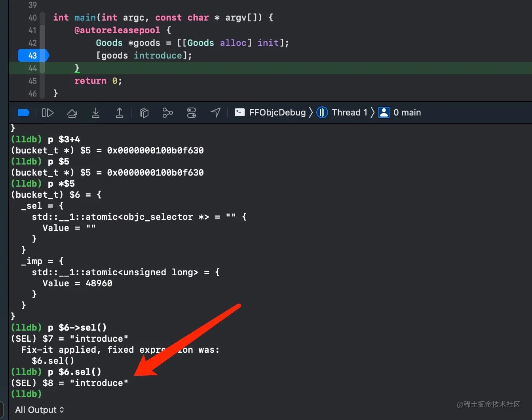Open the Debug Memory Graph icon
Viewport: 532px width, 420px height.
pyautogui.click(x=168, y=113)
